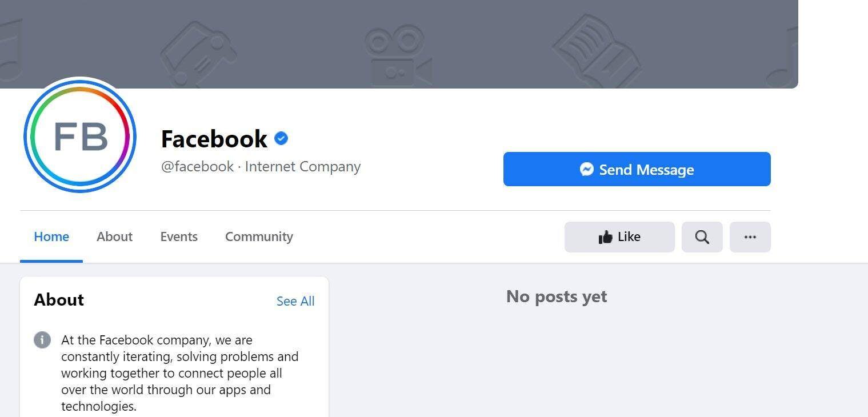868x417 pixels.
Task: Click the About section heading
Action: click(59, 300)
